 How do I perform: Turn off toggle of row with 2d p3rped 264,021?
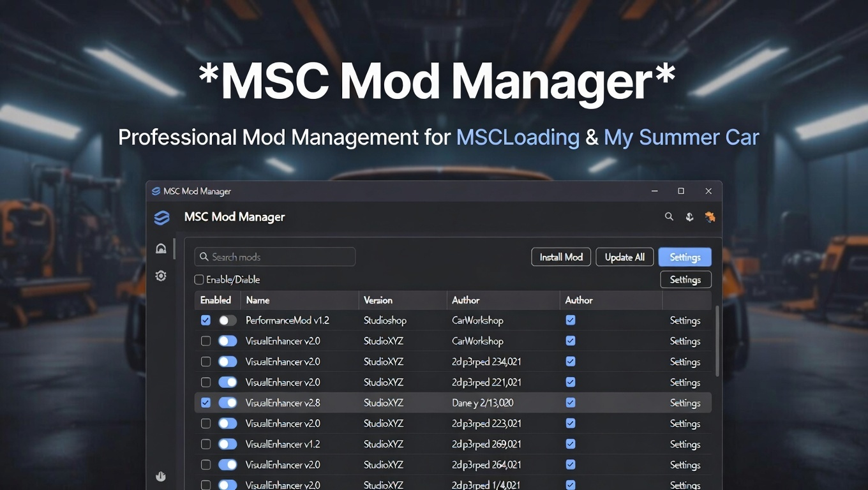(227, 464)
